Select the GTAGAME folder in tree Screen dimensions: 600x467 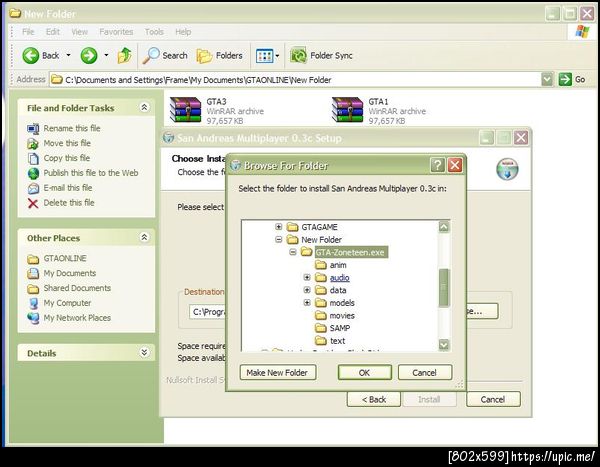coord(319,227)
